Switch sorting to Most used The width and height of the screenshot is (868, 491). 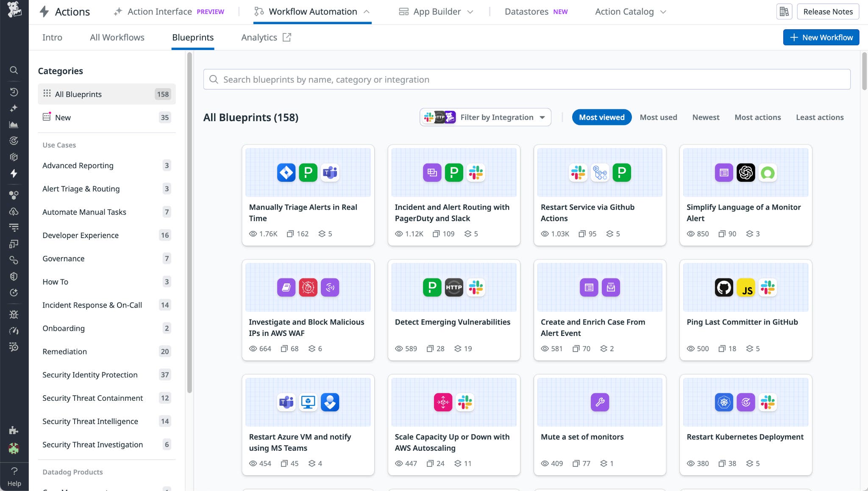pyautogui.click(x=658, y=117)
